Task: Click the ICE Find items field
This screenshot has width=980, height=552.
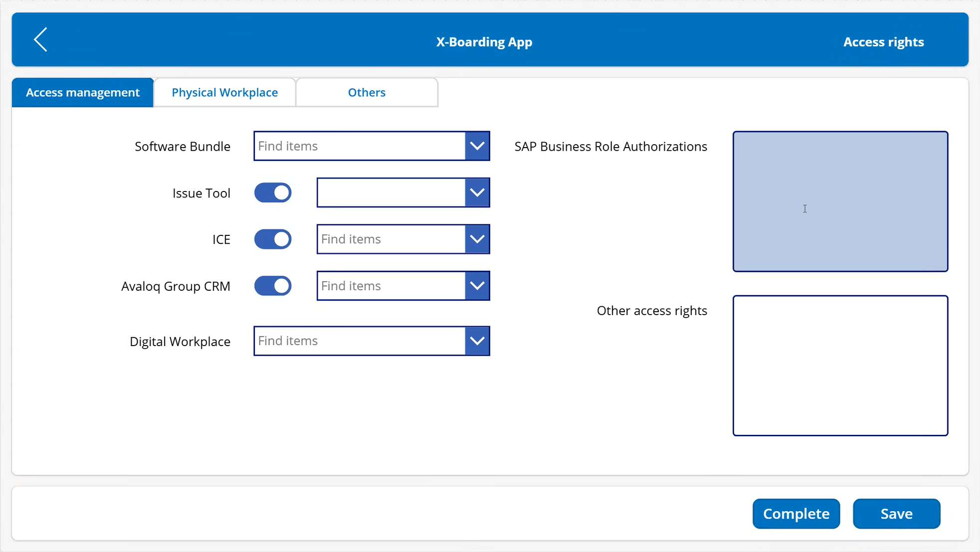Action: pyautogui.click(x=389, y=239)
